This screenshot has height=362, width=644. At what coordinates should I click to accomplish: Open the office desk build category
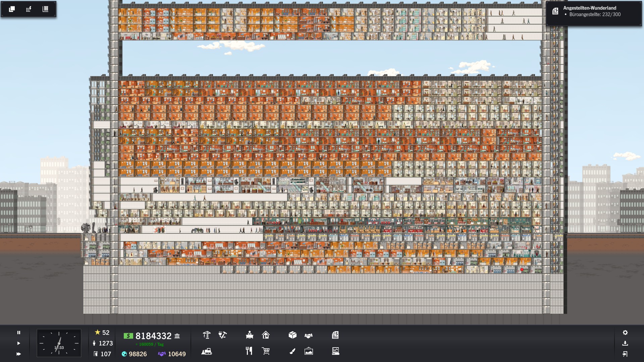(x=249, y=335)
